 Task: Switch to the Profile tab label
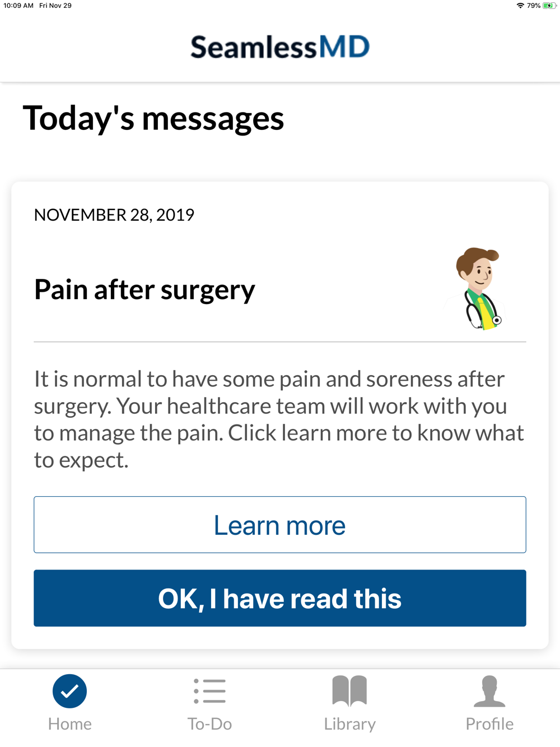(x=489, y=724)
